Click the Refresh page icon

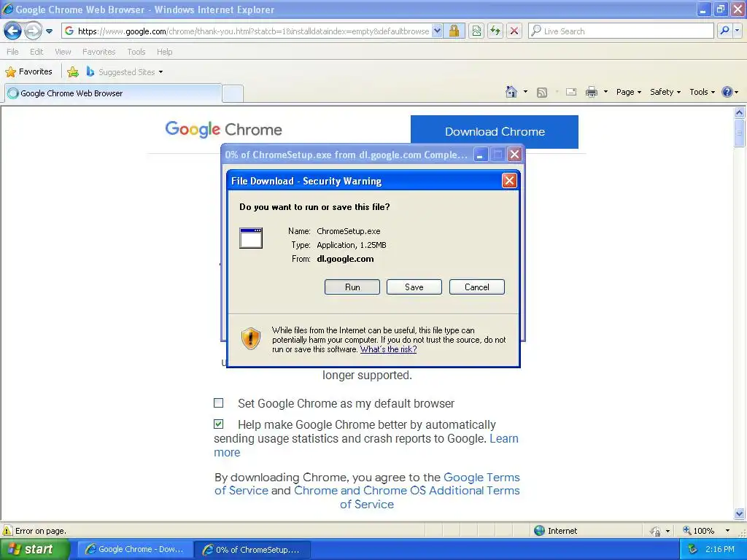coord(495,31)
